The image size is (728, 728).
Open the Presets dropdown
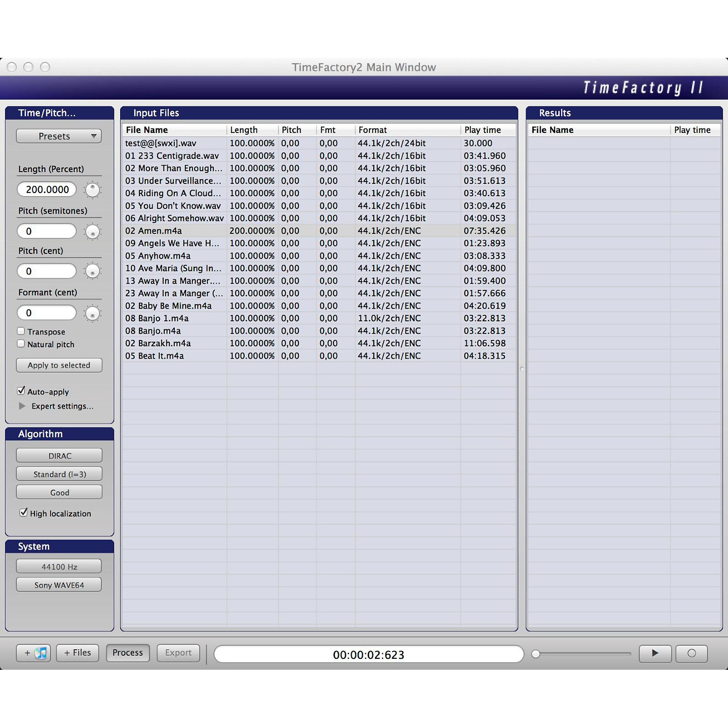point(59,136)
